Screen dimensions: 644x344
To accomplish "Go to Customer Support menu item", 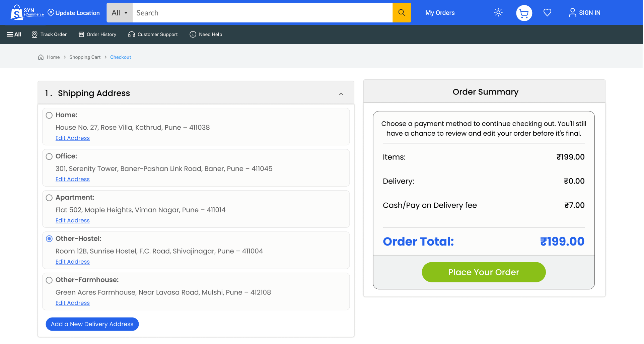I will click(x=153, y=35).
